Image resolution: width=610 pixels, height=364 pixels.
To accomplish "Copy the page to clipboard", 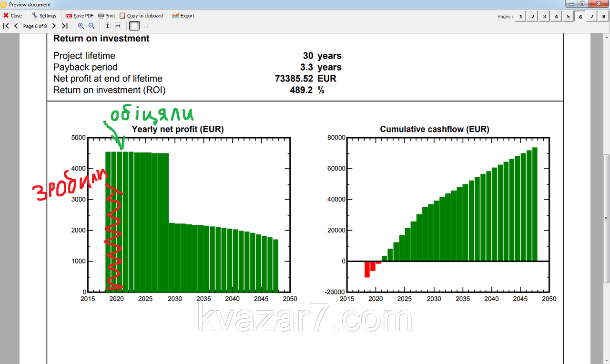I will tap(141, 16).
